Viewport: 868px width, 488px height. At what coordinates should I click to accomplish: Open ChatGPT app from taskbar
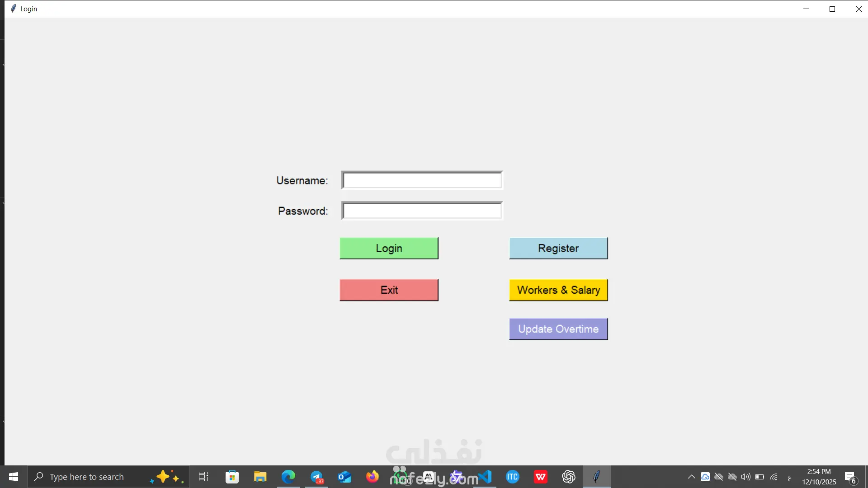pos(569,477)
